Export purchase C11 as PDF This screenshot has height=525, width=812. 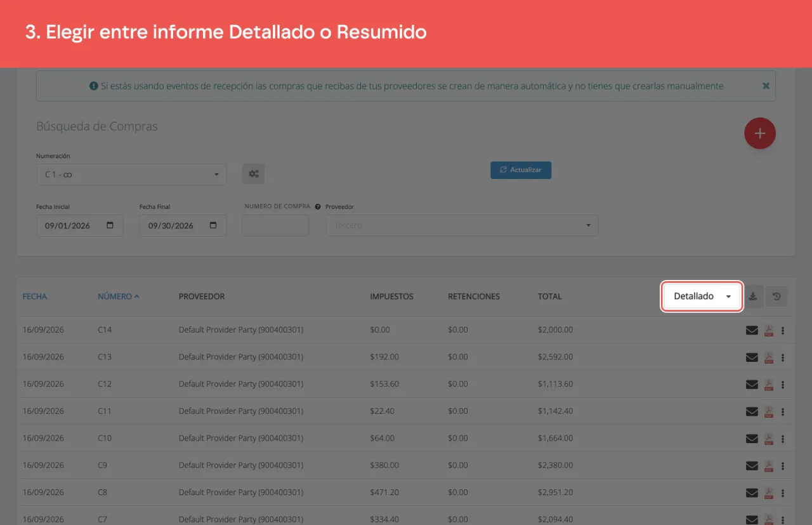[x=768, y=411]
